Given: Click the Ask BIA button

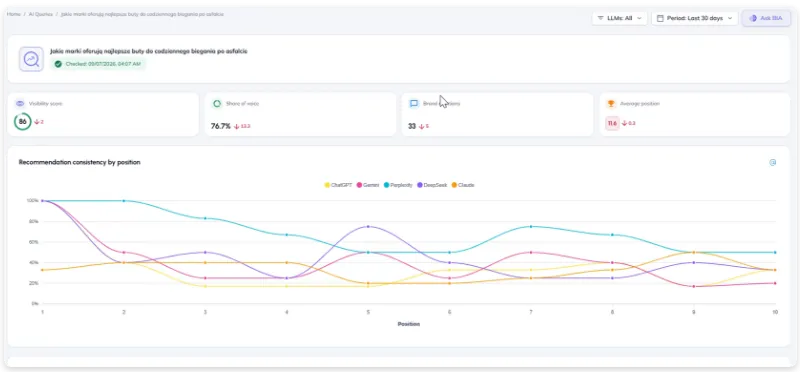Looking at the screenshot, I should (766, 18).
